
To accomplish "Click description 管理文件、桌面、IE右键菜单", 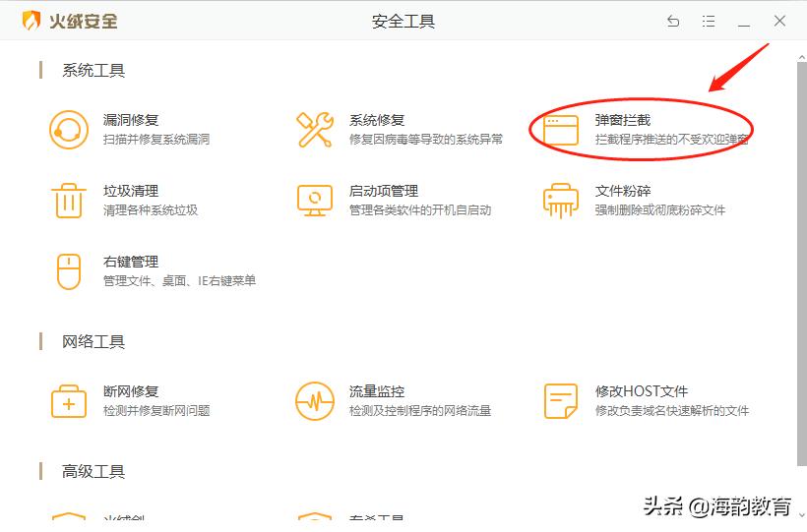I will tap(180, 281).
